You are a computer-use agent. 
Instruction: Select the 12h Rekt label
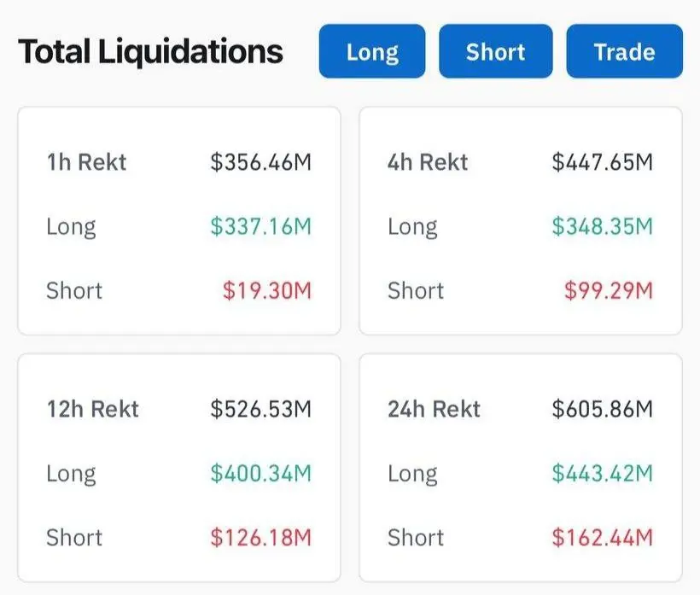click(93, 409)
